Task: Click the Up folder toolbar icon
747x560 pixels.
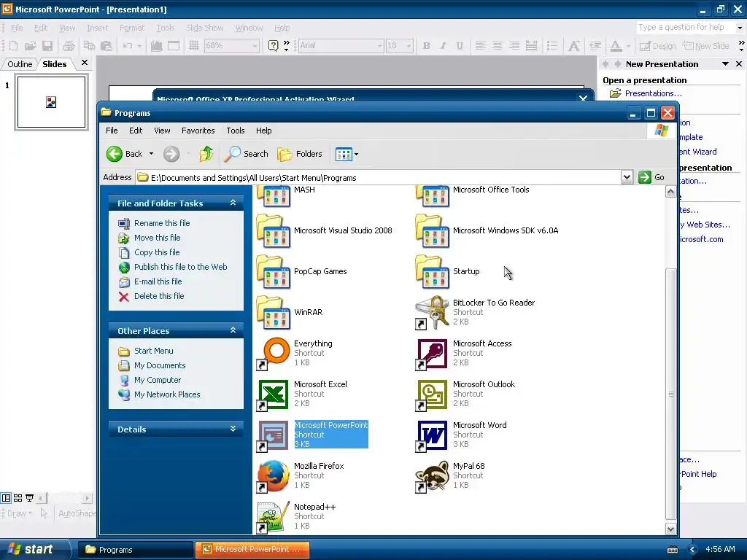Action: (206, 154)
